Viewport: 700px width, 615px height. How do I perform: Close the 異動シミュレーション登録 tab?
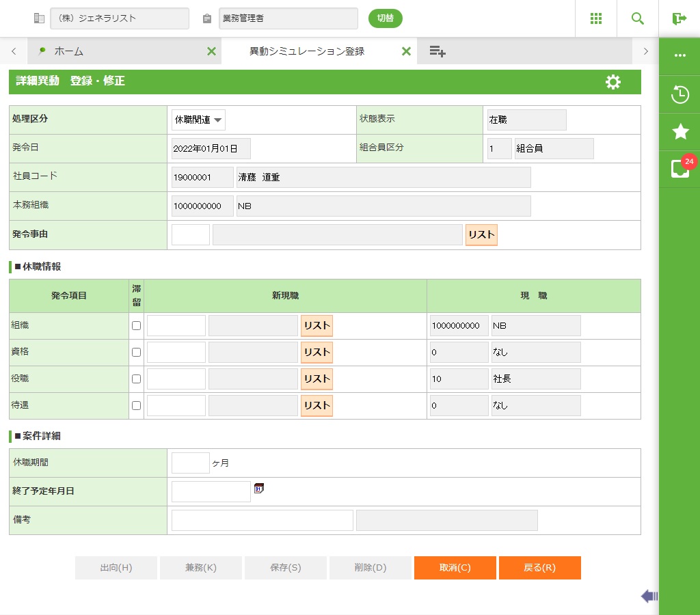click(406, 51)
